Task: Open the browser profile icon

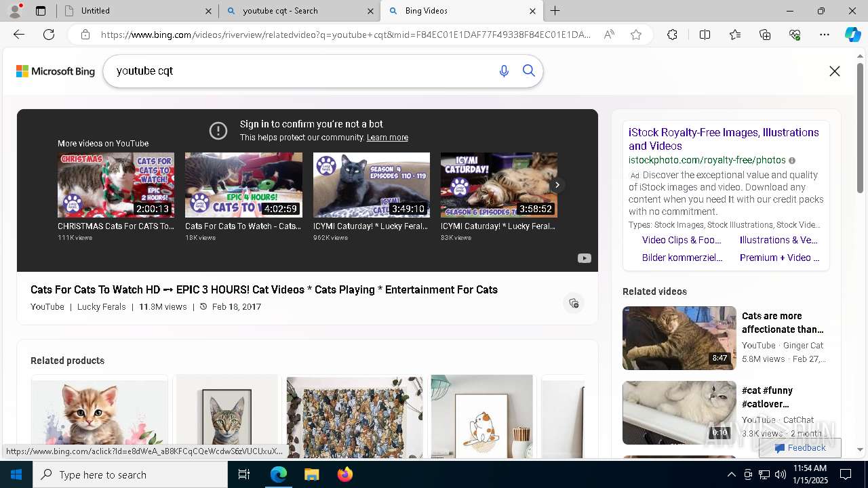Action: [15, 10]
